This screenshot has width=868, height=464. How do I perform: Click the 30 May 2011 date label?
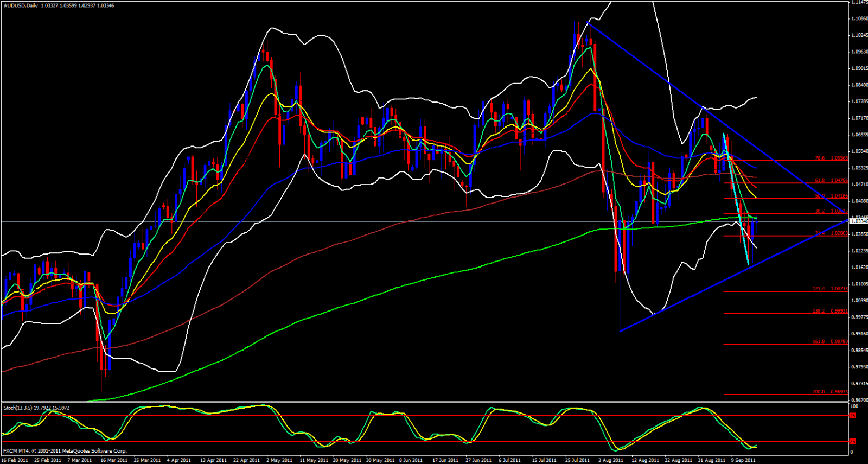[380, 460]
